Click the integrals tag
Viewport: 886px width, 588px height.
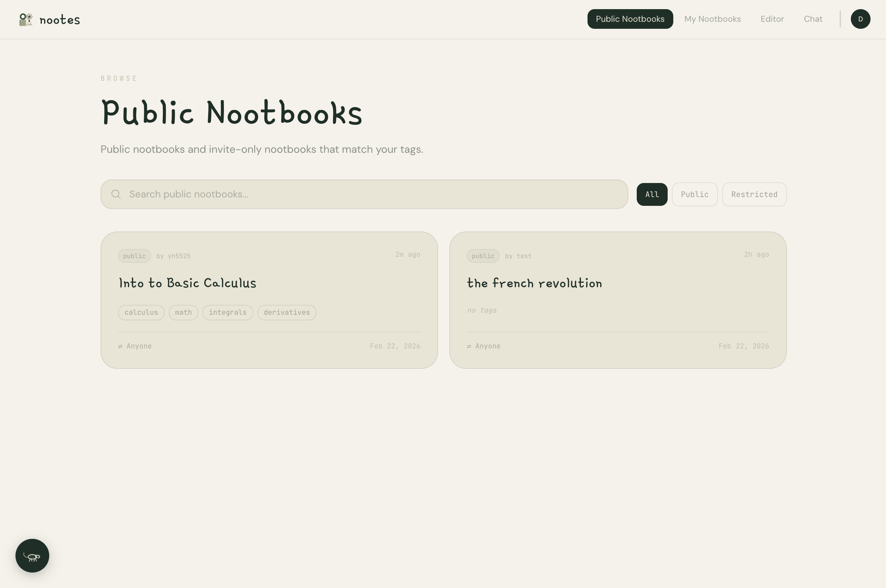(x=227, y=312)
